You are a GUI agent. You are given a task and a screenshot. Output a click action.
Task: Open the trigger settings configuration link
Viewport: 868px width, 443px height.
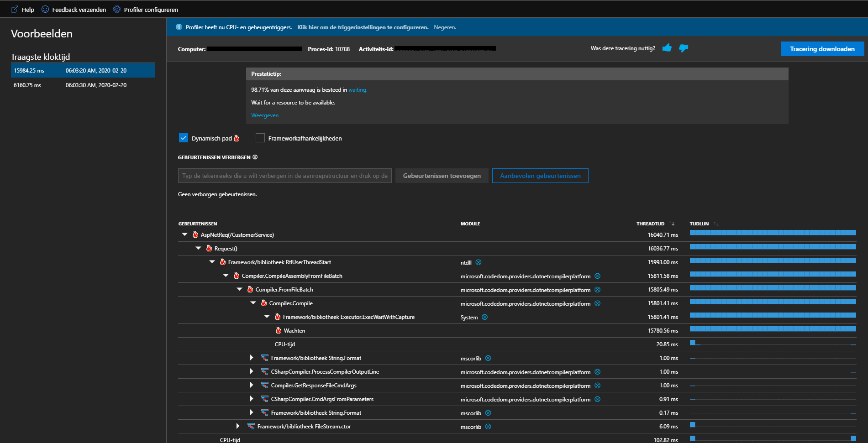[363, 27]
